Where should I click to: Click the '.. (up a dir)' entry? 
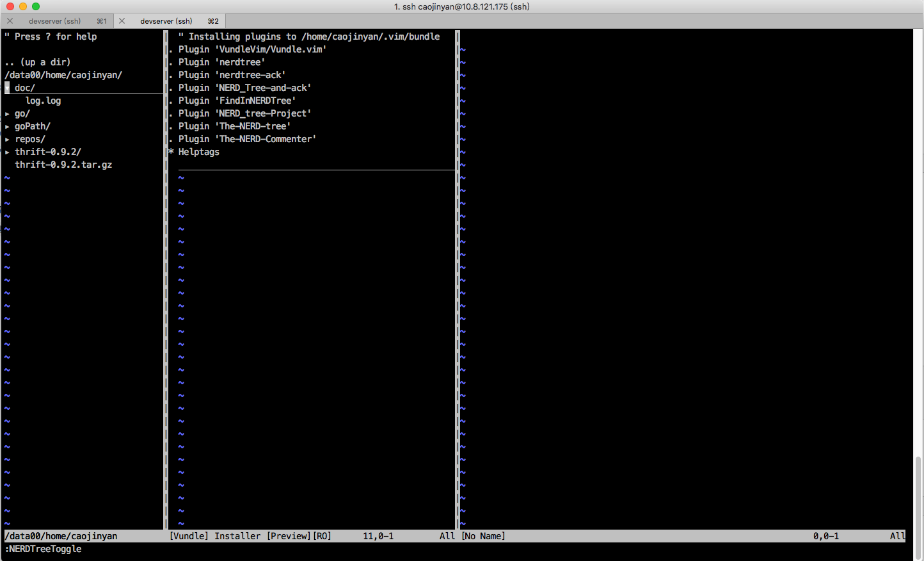coord(38,62)
